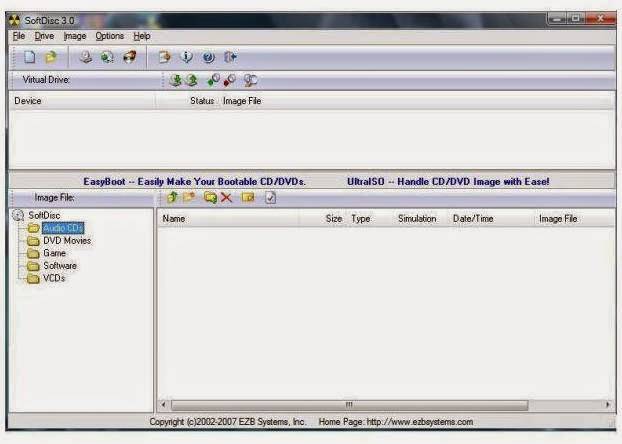Open the Drive menu
This screenshot has height=444, width=622.
pyautogui.click(x=44, y=36)
